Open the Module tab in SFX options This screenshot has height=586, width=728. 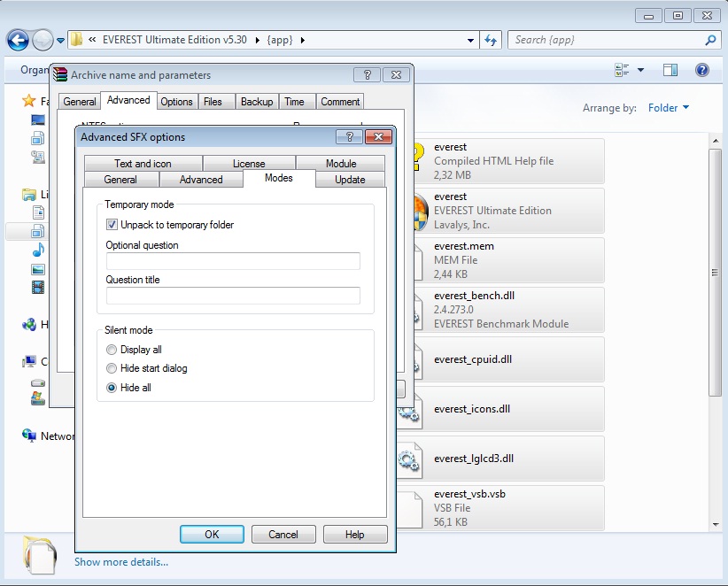pos(341,164)
